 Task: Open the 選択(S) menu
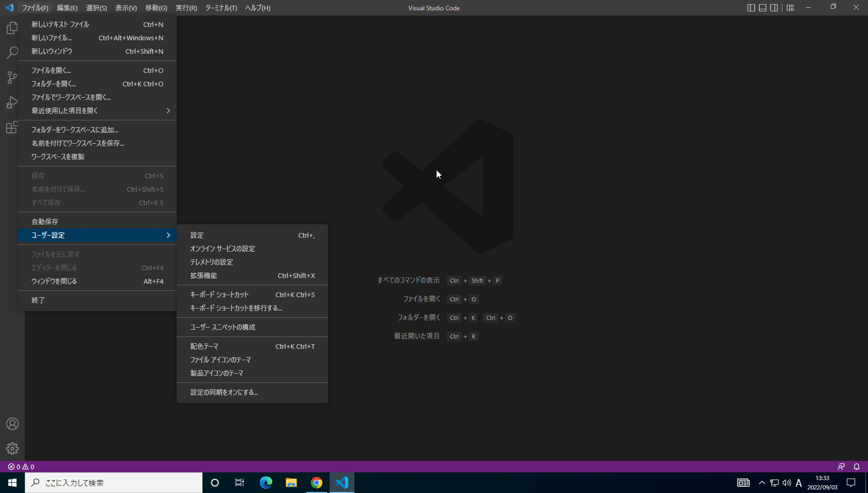coord(97,8)
